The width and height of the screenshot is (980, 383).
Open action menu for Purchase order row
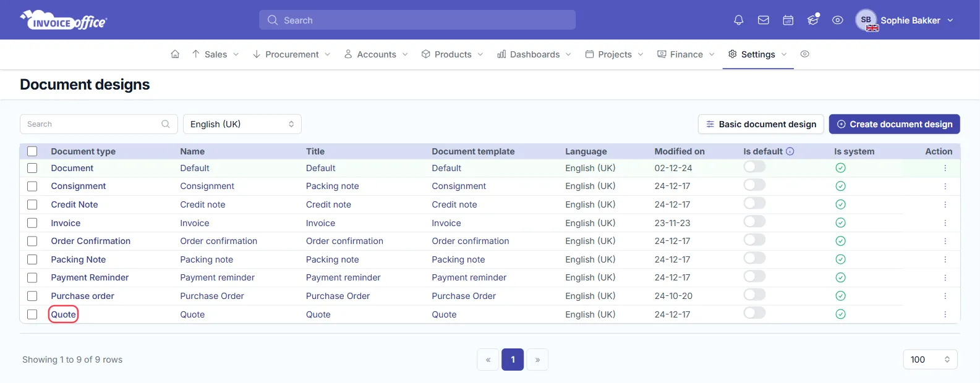(x=945, y=296)
